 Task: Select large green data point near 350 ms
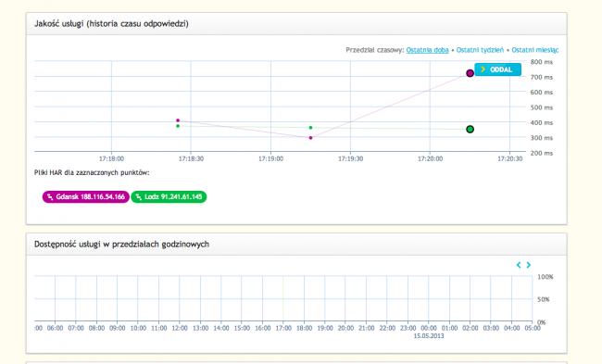470,130
